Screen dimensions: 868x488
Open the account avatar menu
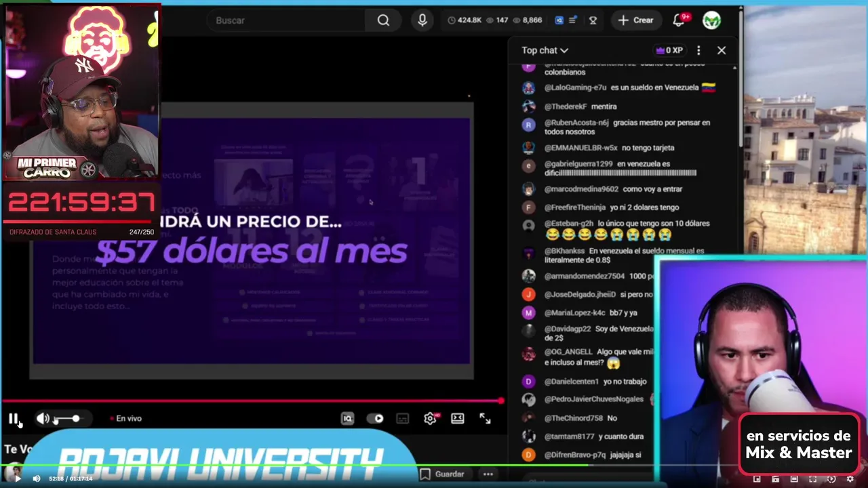point(711,20)
